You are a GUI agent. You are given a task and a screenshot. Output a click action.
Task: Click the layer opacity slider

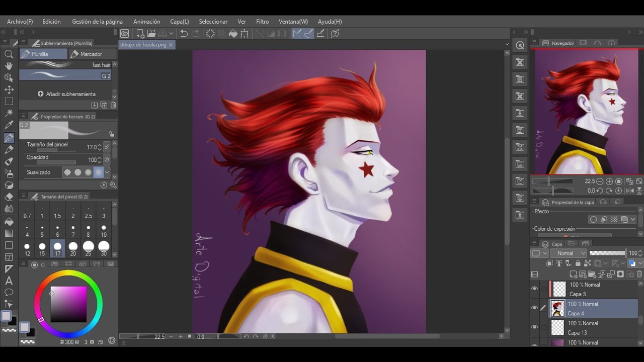click(608, 253)
